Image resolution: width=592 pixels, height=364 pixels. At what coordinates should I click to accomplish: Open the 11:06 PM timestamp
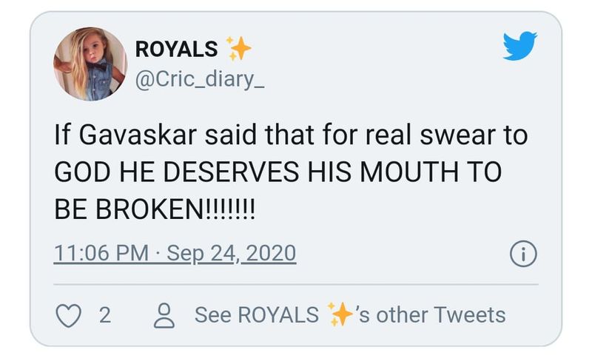101,253
